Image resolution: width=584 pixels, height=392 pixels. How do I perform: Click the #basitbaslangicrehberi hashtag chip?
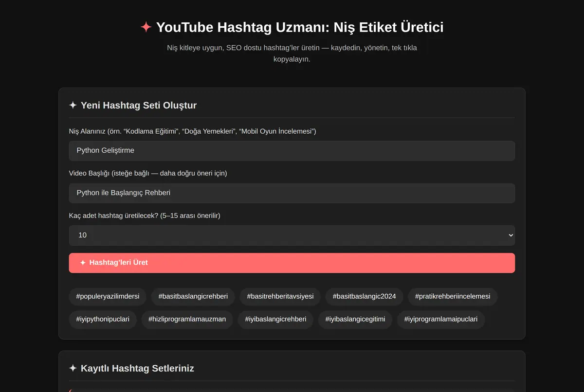[x=193, y=296]
